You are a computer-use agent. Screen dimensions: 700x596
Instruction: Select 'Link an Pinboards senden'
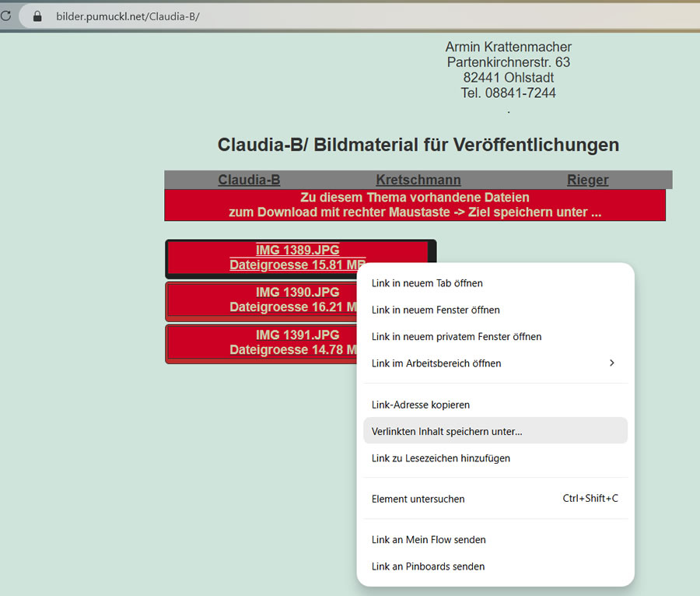(x=428, y=566)
